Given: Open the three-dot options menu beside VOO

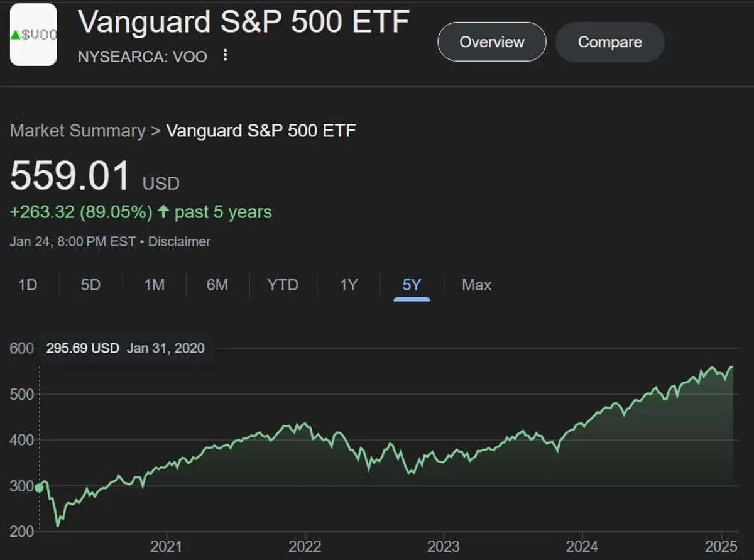Looking at the screenshot, I should pos(226,56).
